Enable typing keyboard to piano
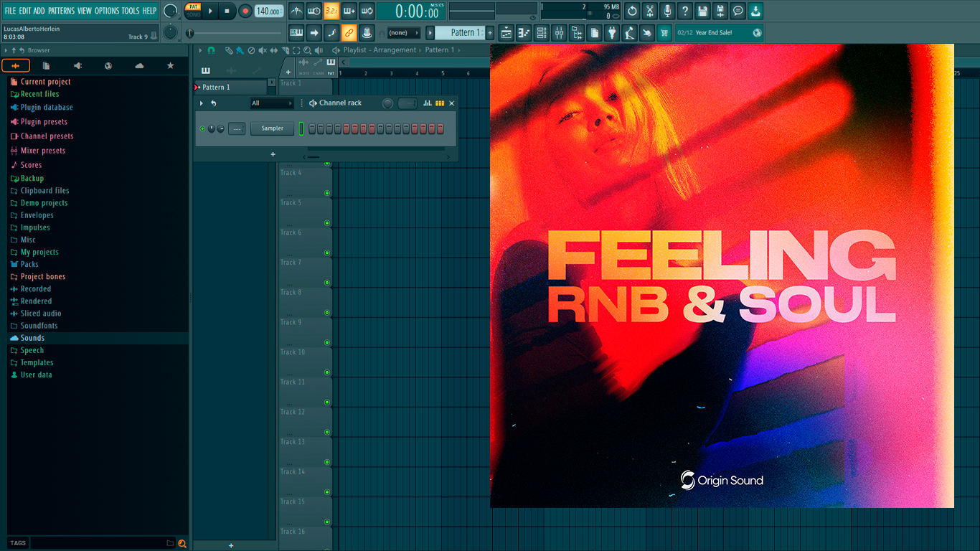Screen dimensions: 980x551 (x=296, y=32)
